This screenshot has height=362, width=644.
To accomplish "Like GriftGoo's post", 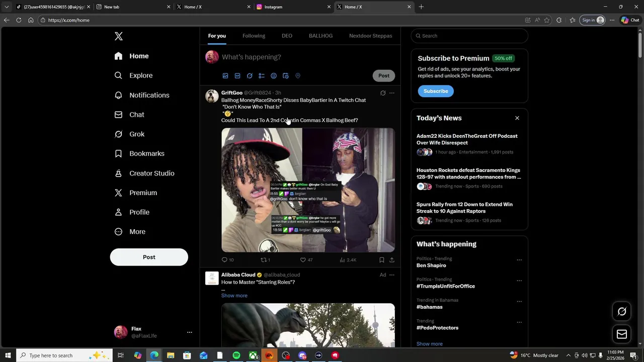I will coord(306,260).
